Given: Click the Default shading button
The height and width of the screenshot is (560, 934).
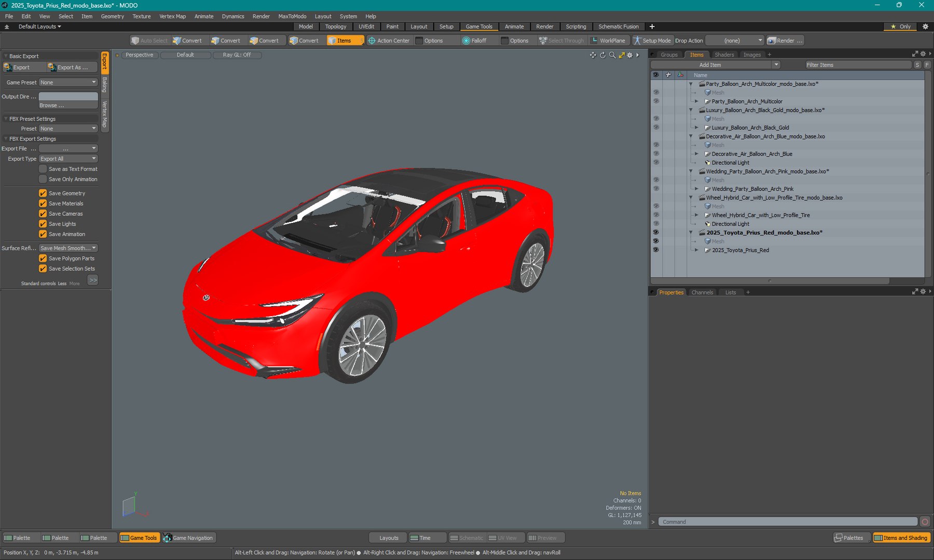Looking at the screenshot, I should 185,55.
